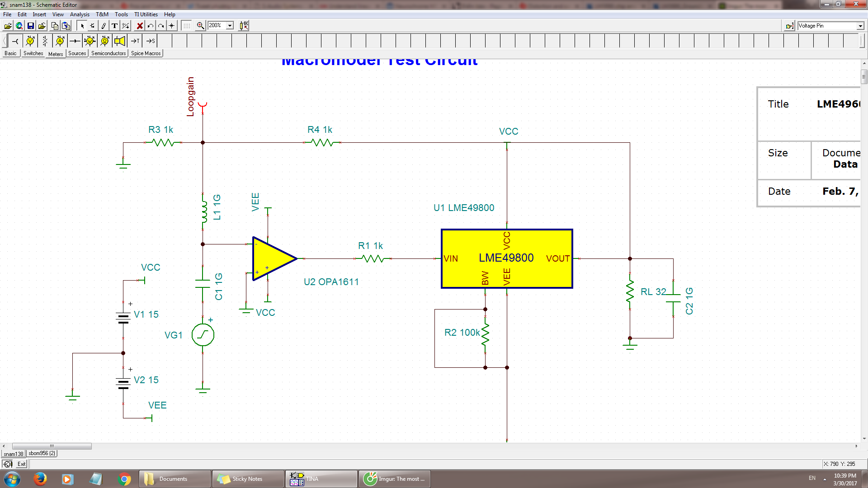
Task: Open the Analysis menu
Action: point(80,14)
